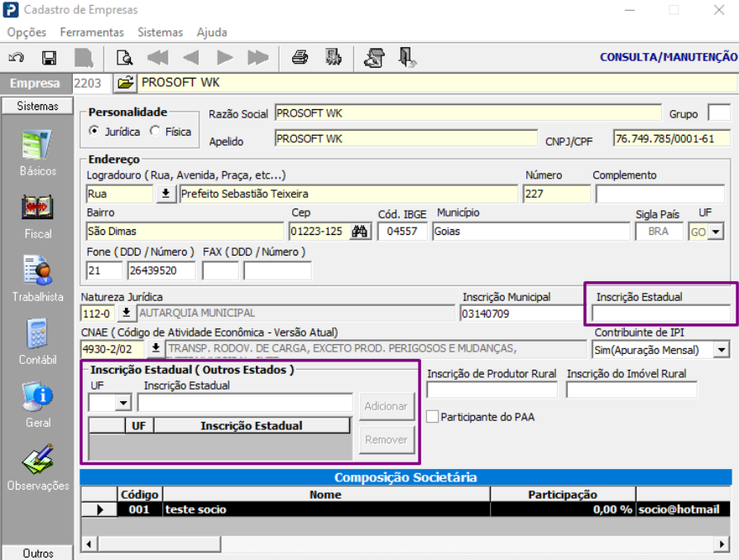The height and width of the screenshot is (560, 739).
Task: Open the Ferramentas menu
Action: coord(91,32)
